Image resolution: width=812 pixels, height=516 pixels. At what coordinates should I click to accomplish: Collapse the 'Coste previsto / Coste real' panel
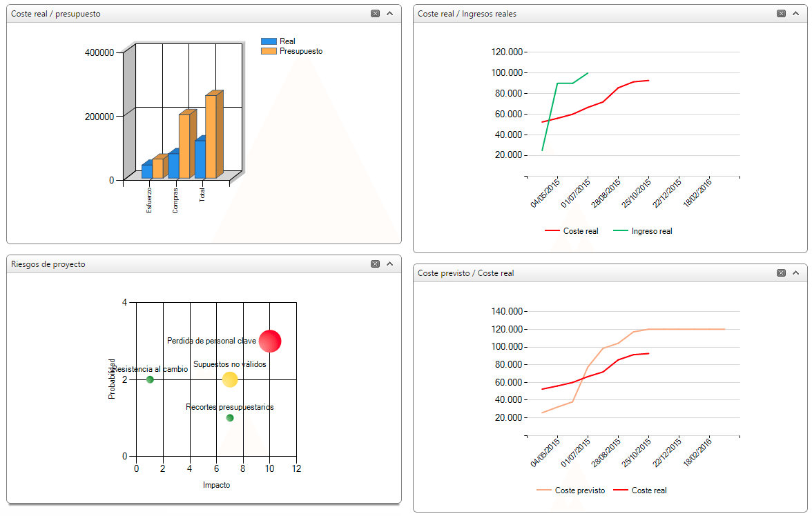[x=795, y=273]
